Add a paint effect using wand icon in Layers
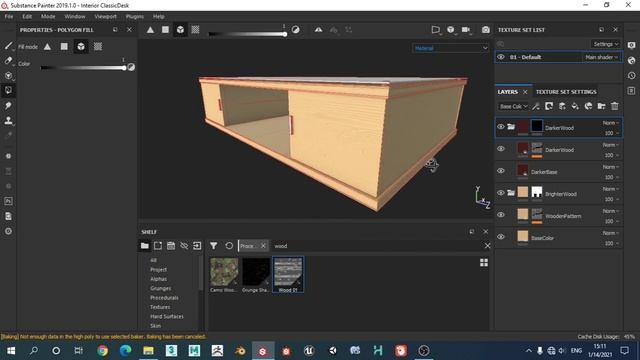 click(x=536, y=106)
